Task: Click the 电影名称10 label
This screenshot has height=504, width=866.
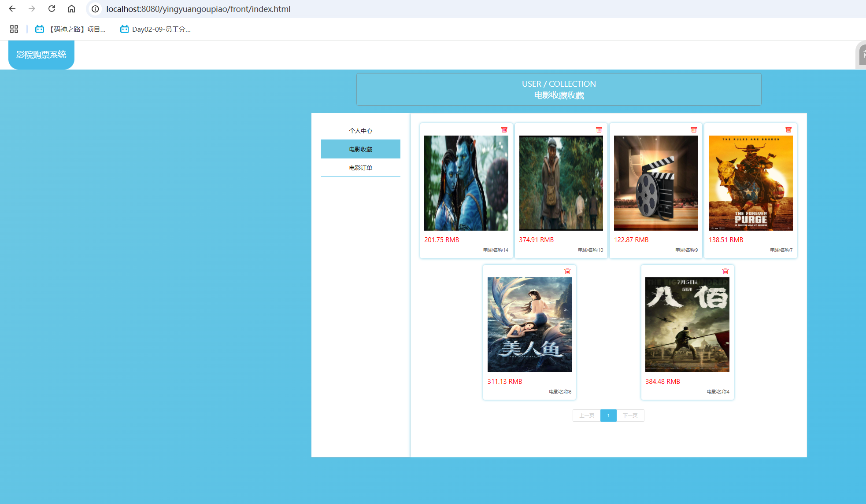Action: point(590,250)
